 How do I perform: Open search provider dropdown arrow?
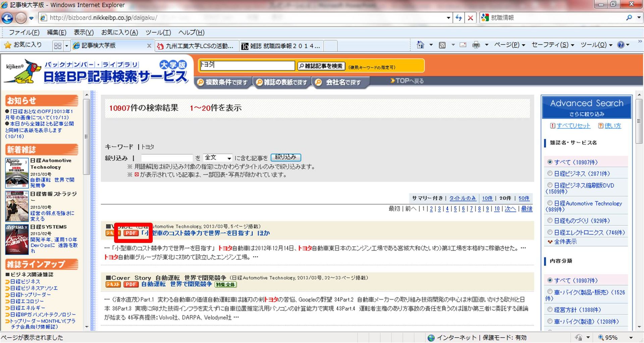pos(639,18)
